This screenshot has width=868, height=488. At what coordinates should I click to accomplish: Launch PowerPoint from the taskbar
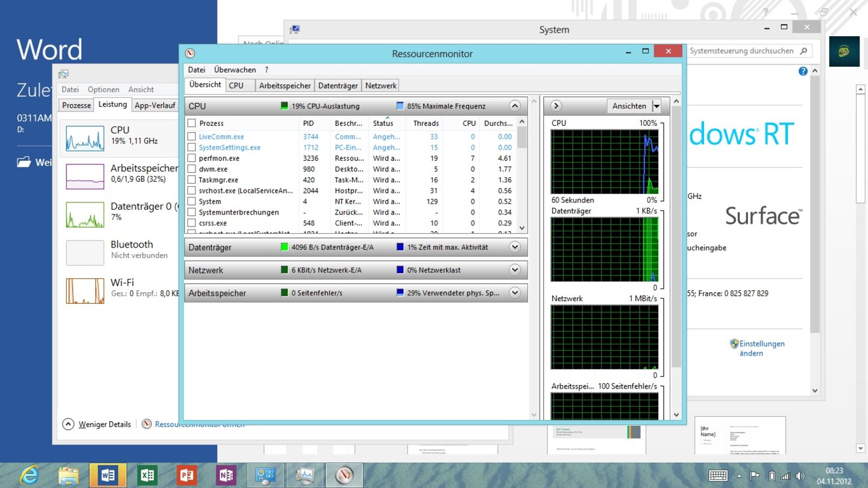[187, 475]
